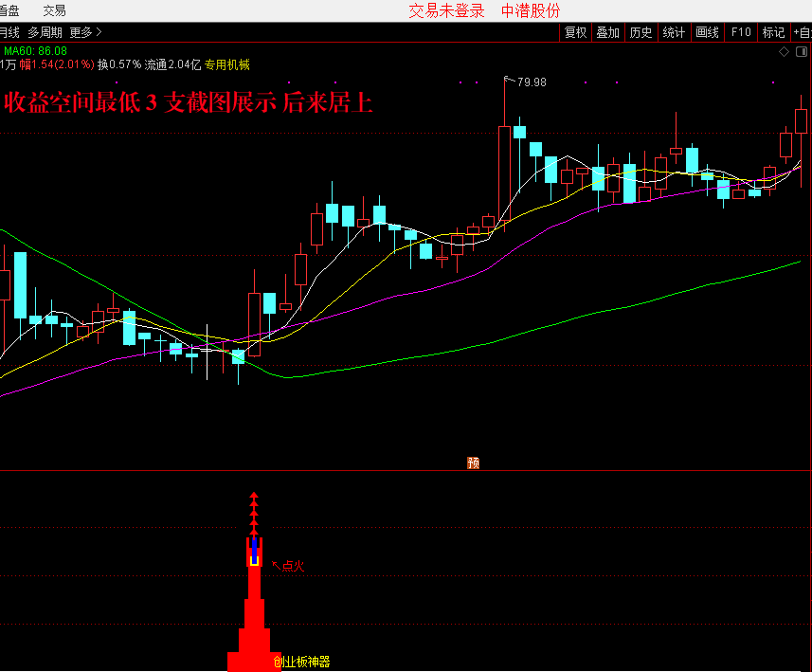812x672 pixels.
Task: Click the 预 forecast marker icon
Action: click(x=474, y=463)
